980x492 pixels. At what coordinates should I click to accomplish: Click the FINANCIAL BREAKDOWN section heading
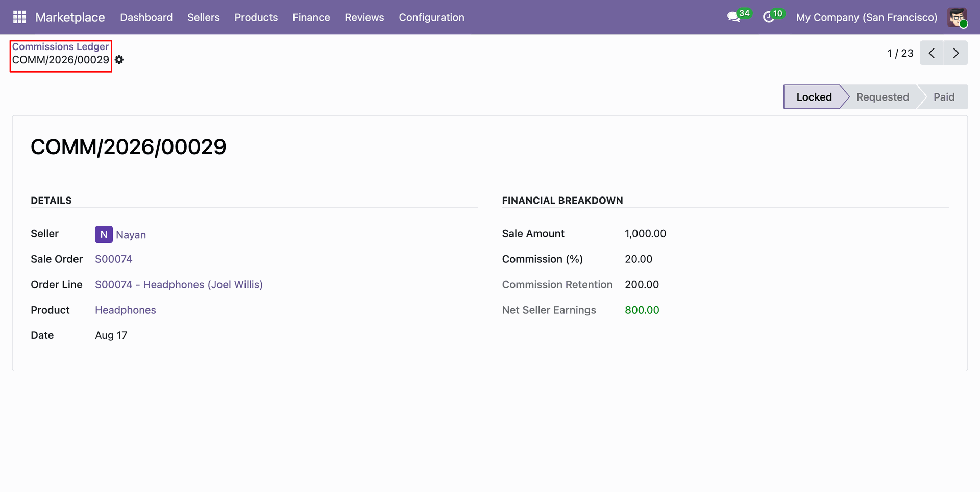click(562, 201)
